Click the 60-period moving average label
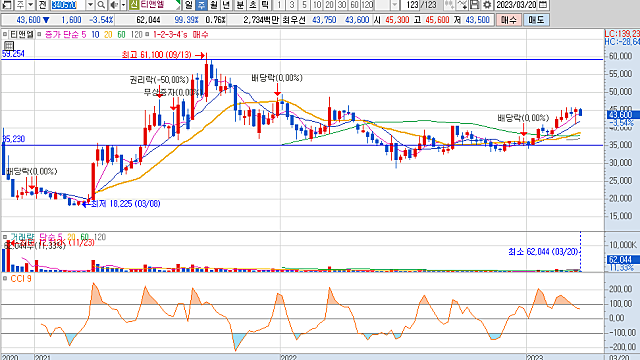This screenshot has height=360, width=640. click(x=121, y=35)
